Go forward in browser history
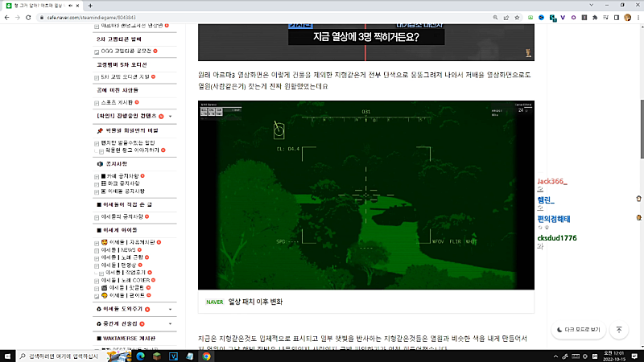 (x=17, y=18)
